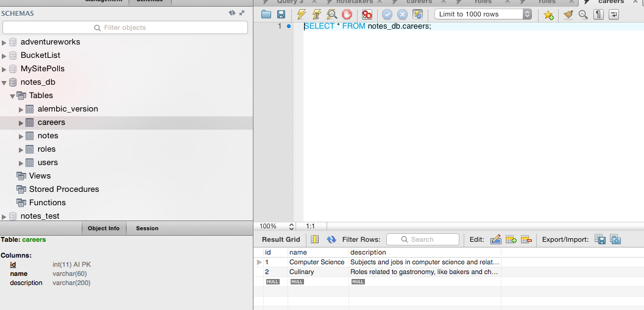This screenshot has width=644, height=310.
Task: Save the script with the floppy icon
Action: coord(281,15)
